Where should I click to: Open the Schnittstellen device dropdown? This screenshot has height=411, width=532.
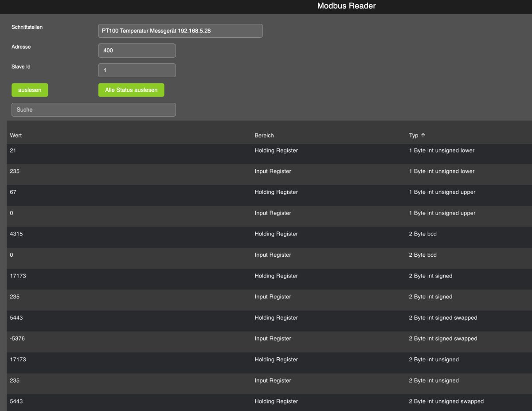180,31
